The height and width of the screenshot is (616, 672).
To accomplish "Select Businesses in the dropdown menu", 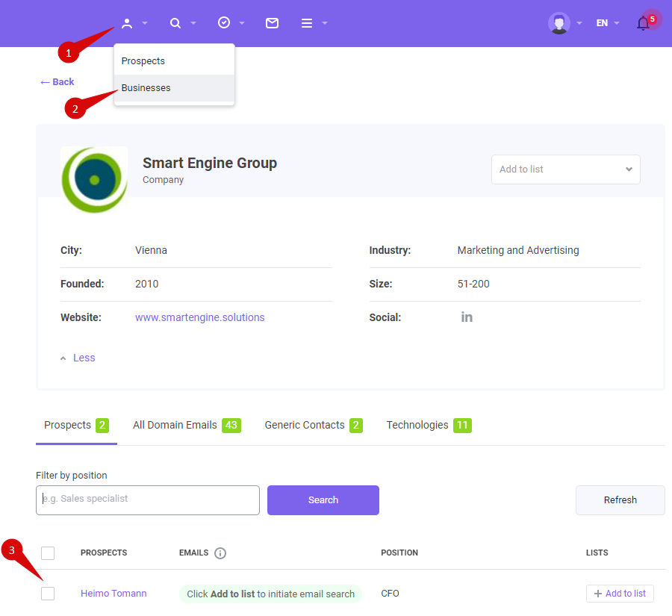I will pyautogui.click(x=175, y=88).
